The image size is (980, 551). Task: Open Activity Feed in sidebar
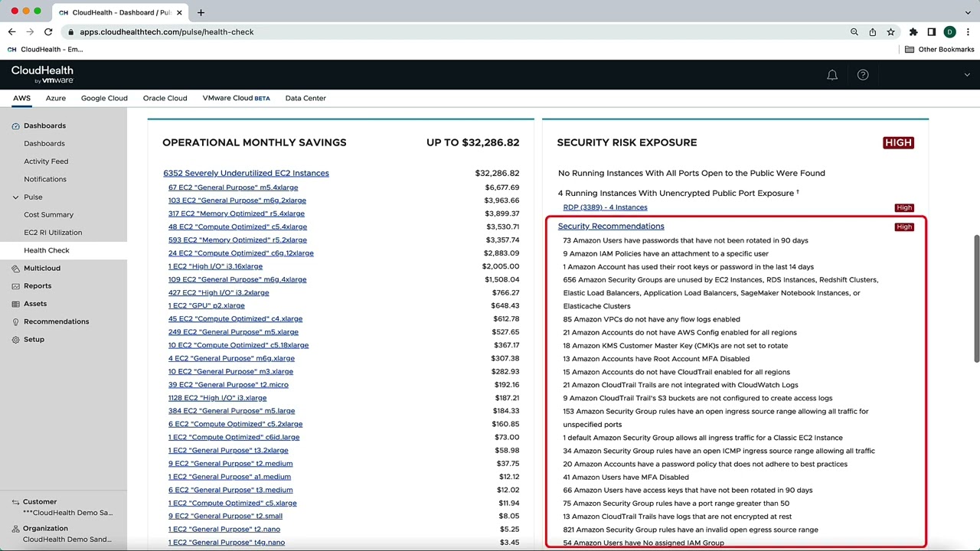[46, 161]
